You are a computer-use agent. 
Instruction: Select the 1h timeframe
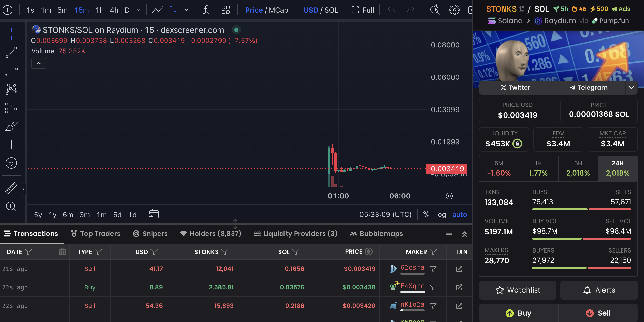coord(99,10)
